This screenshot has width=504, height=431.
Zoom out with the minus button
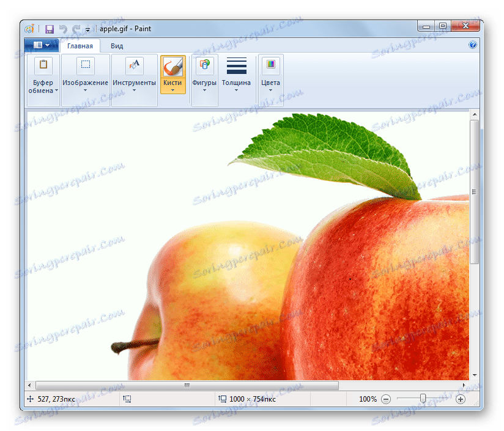[x=386, y=399]
